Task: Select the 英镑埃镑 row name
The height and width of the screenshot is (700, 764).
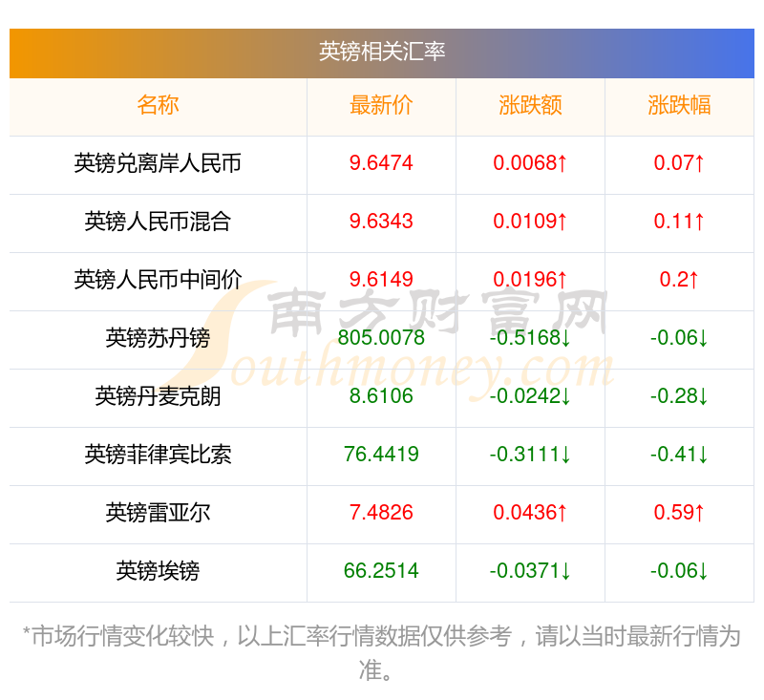Action: (x=158, y=571)
